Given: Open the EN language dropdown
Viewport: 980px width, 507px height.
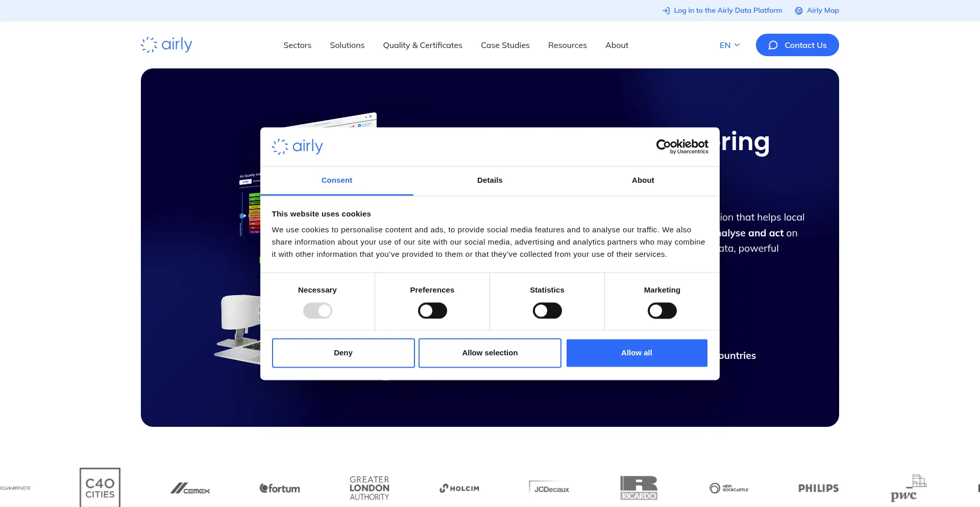Looking at the screenshot, I should coord(729,45).
